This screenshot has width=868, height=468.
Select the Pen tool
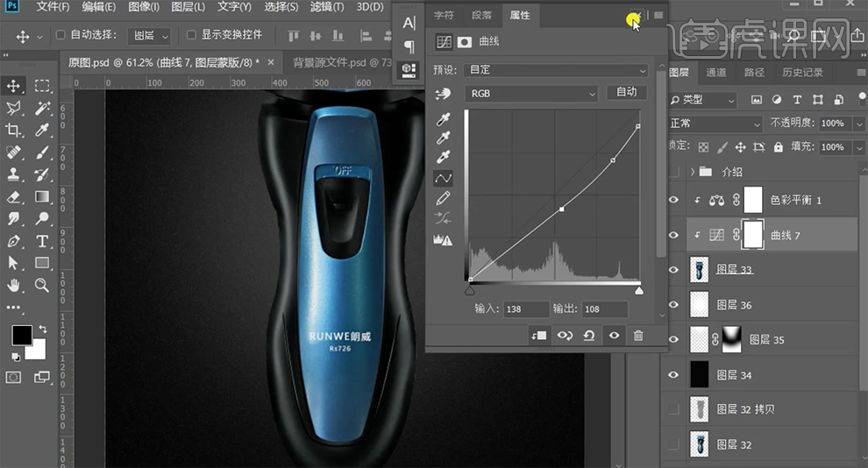pyautogui.click(x=13, y=241)
